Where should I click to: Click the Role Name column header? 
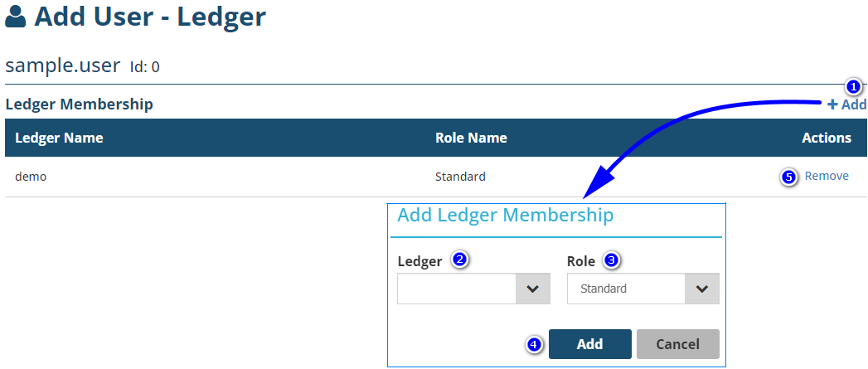(x=471, y=138)
